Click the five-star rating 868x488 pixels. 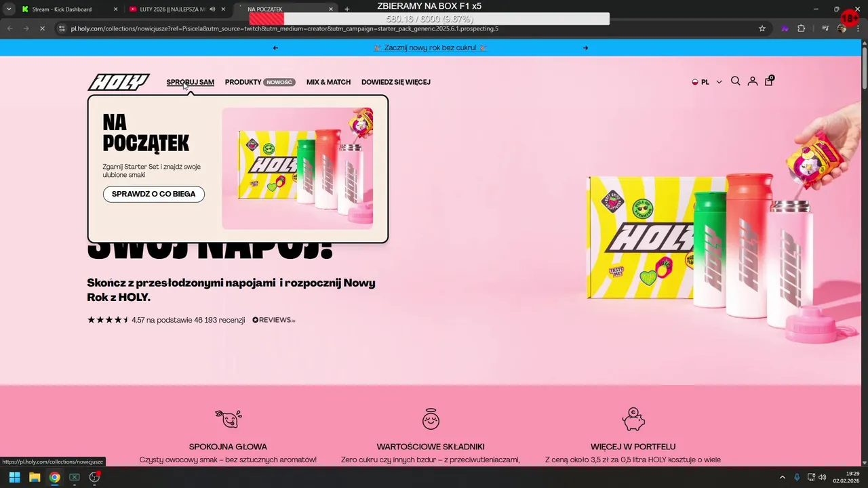click(x=108, y=320)
